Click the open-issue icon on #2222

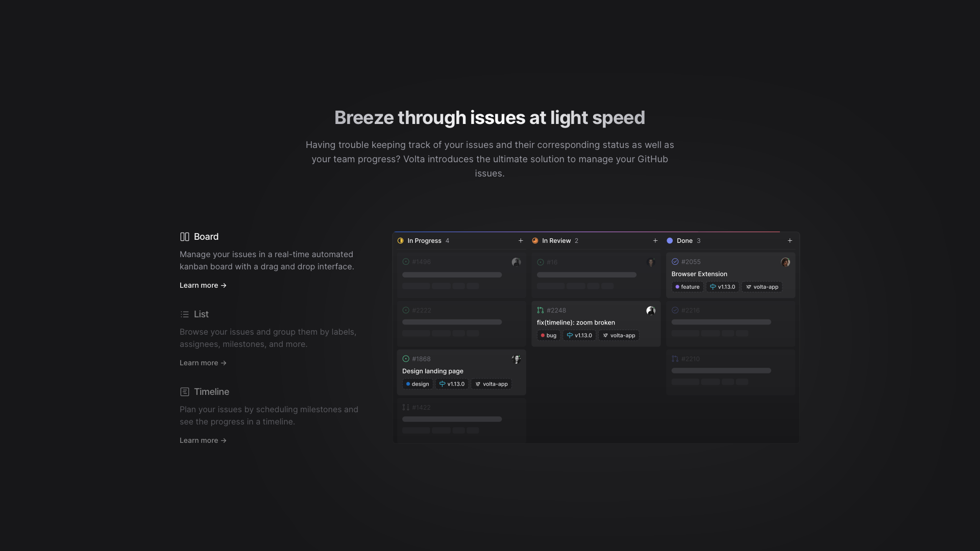tap(406, 310)
